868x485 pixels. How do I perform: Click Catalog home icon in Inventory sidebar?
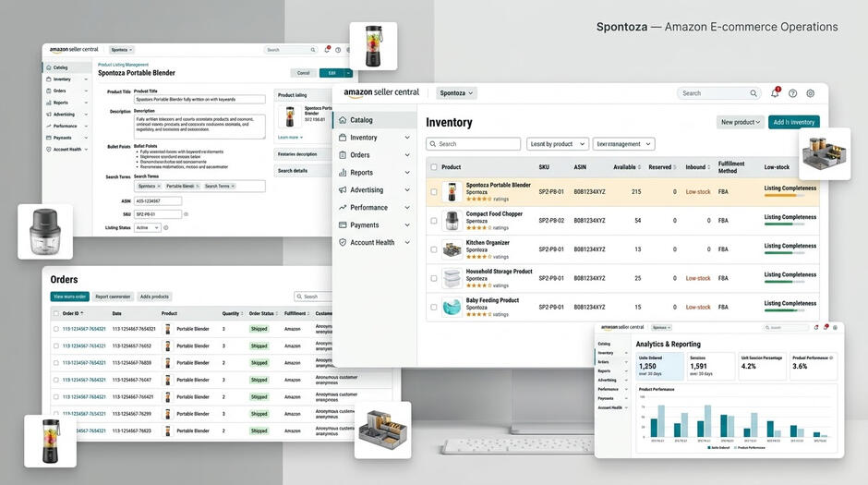pyautogui.click(x=343, y=119)
